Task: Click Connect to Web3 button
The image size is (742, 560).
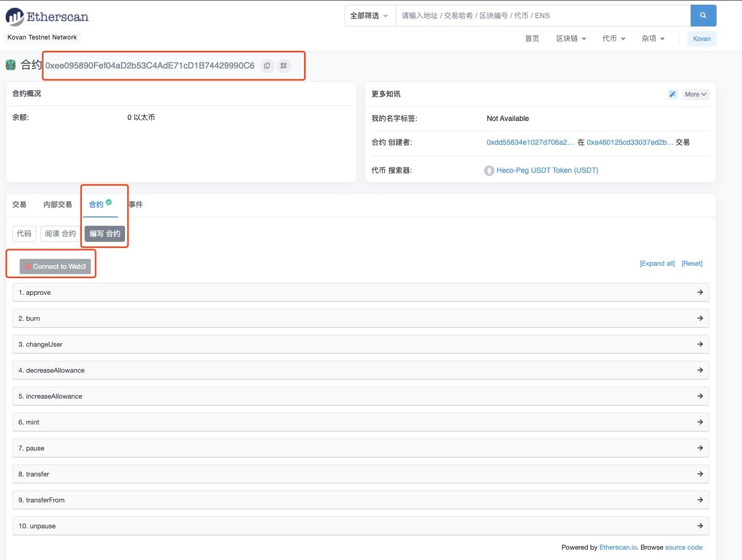Action: tap(55, 266)
